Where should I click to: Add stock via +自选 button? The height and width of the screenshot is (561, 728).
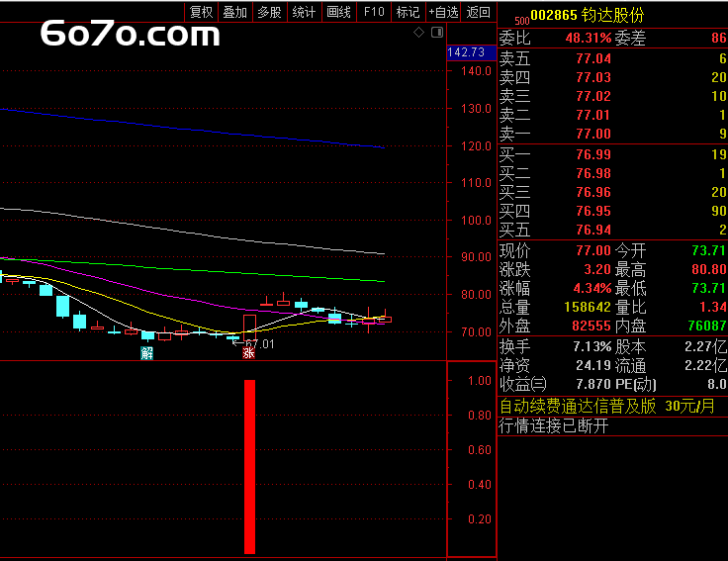(443, 12)
